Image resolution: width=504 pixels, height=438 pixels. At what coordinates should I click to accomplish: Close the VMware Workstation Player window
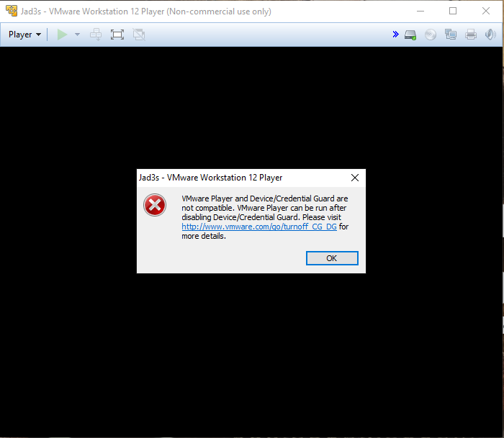click(x=486, y=11)
